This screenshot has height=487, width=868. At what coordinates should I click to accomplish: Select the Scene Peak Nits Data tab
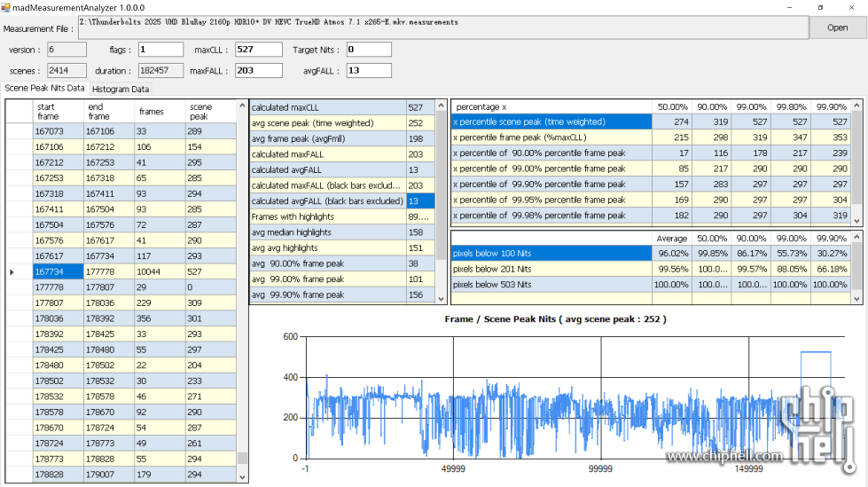tap(44, 89)
